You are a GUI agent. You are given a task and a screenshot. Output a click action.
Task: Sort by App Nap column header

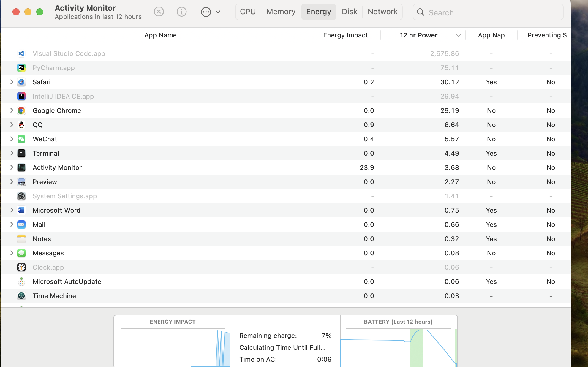(x=491, y=35)
